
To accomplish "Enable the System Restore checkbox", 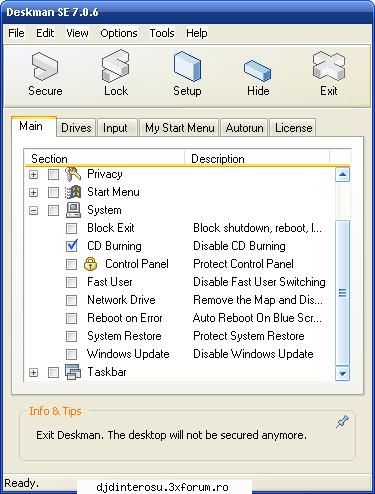I will click(x=71, y=336).
